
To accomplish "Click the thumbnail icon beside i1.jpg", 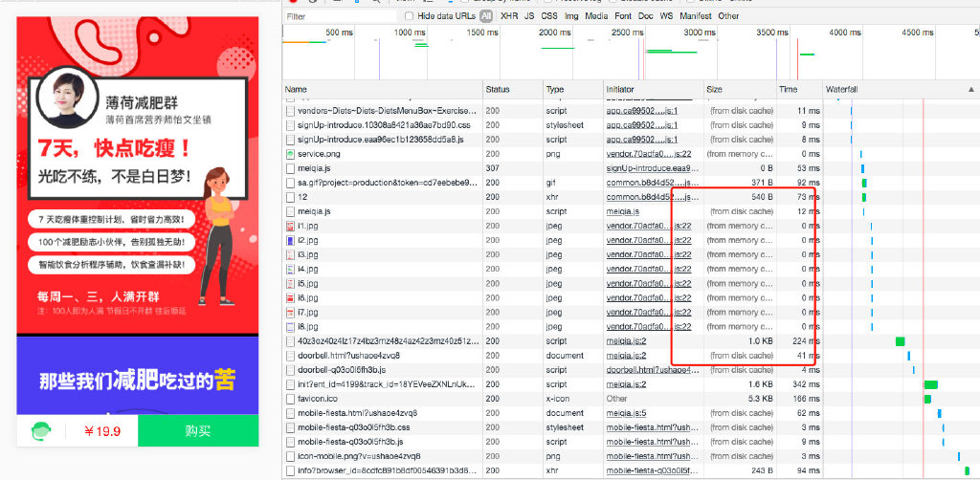I will coord(290,226).
